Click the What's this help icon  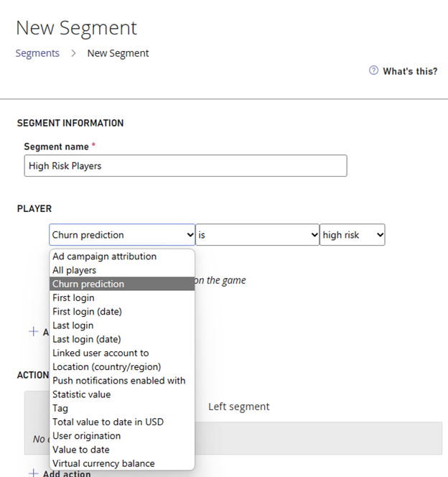point(373,70)
